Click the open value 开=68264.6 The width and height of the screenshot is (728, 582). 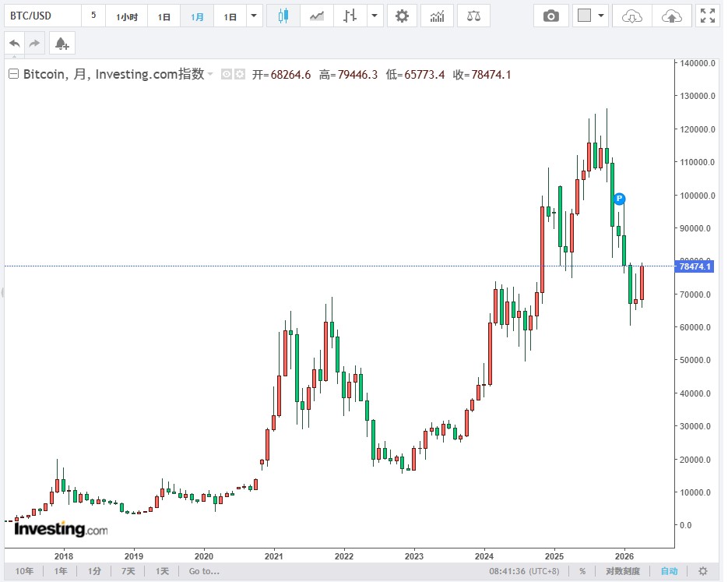click(281, 75)
